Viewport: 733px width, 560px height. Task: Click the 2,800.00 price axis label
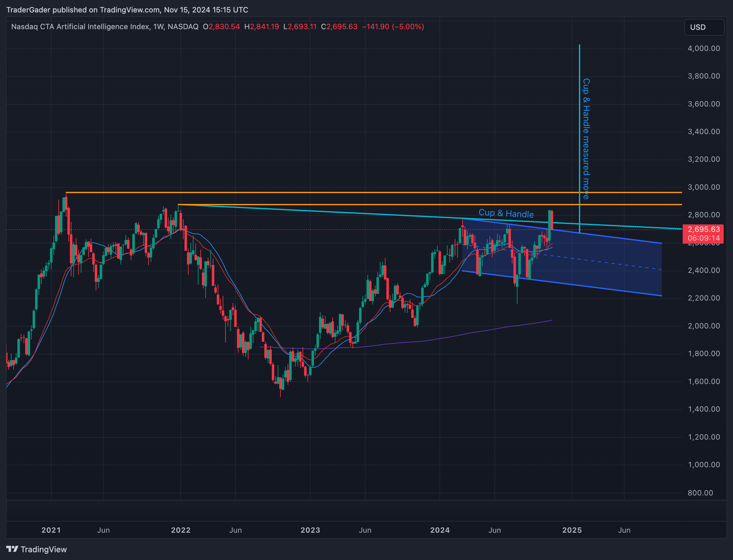(704, 215)
